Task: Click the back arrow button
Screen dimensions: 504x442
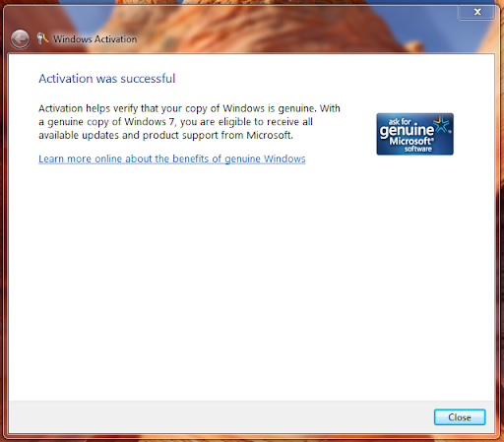Action: point(20,39)
